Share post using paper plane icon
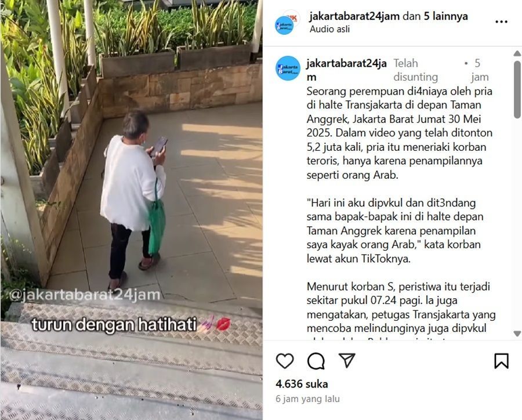Screen dimensions: 522x420 (347, 360)
